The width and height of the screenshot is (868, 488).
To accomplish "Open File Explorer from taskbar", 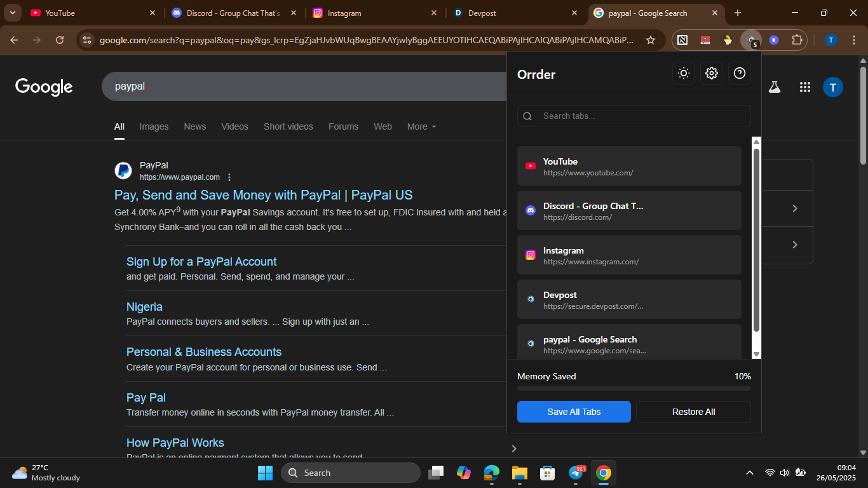I will [520, 473].
